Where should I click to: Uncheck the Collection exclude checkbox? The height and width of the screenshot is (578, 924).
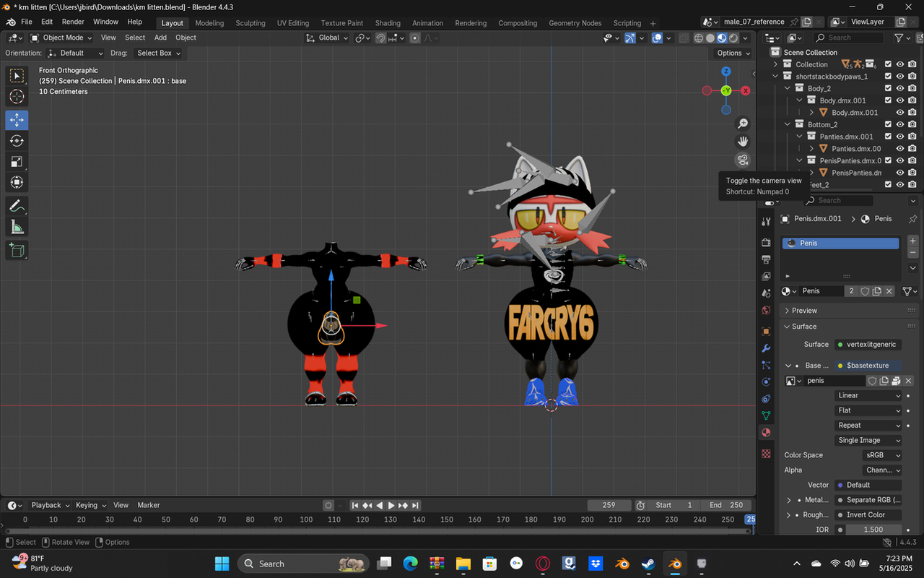(888, 64)
